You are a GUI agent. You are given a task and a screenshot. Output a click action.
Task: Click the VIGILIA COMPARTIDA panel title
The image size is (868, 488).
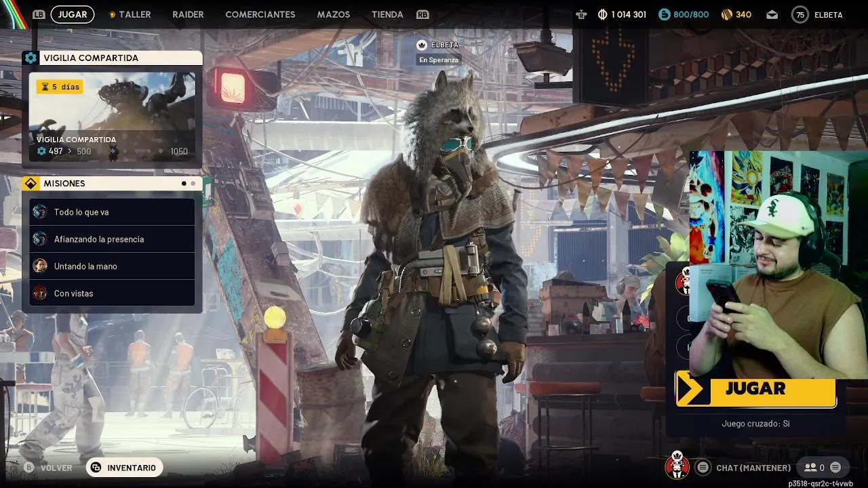point(91,58)
